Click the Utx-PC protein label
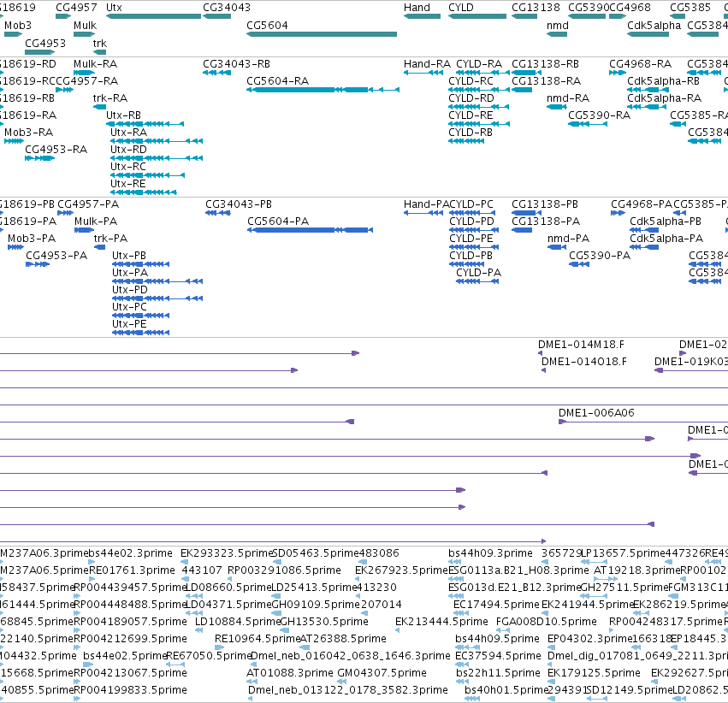728x703 pixels. pos(129,307)
